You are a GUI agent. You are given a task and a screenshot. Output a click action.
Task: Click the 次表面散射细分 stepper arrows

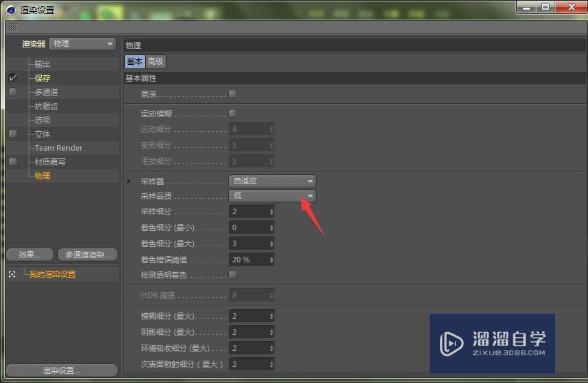(x=271, y=364)
